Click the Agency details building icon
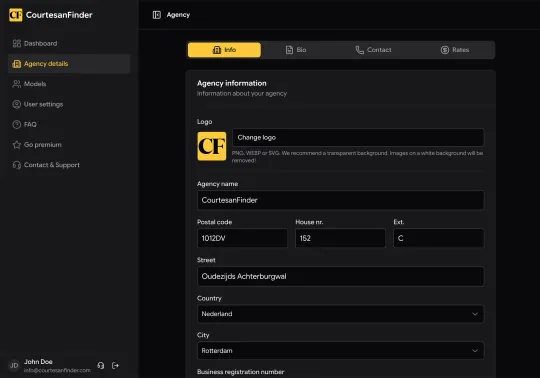 pyautogui.click(x=17, y=64)
